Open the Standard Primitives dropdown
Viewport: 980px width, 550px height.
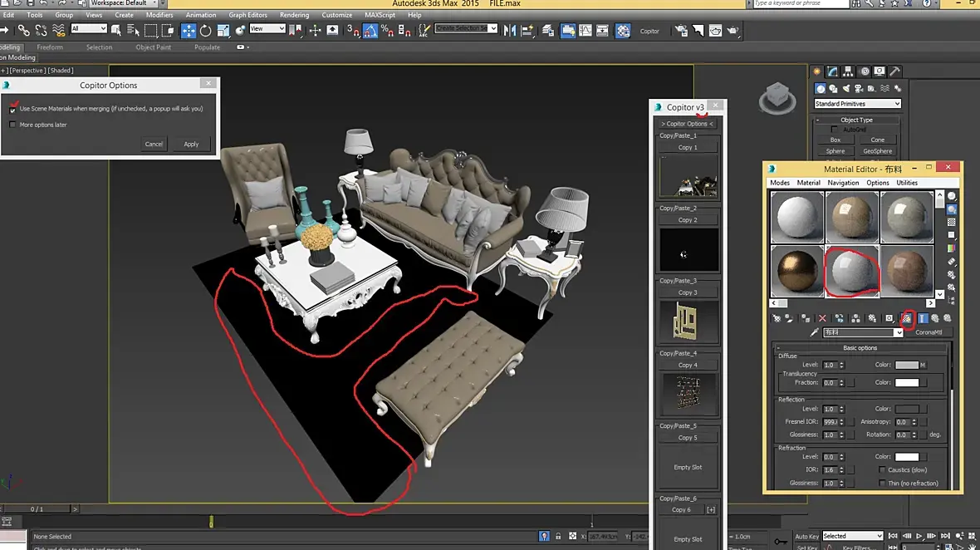857,104
